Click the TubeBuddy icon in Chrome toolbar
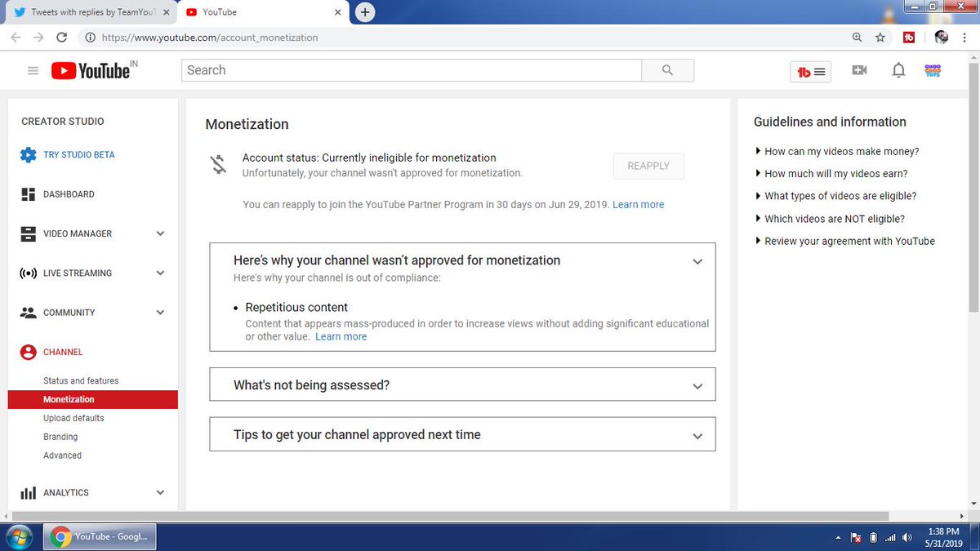The width and height of the screenshot is (980, 551). click(x=908, y=38)
